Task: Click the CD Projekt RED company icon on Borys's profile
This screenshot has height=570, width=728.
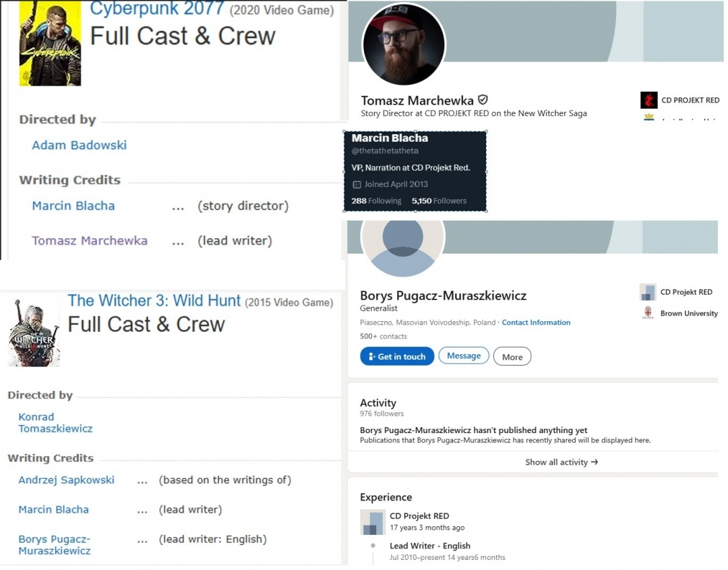Action: coord(648,292)
